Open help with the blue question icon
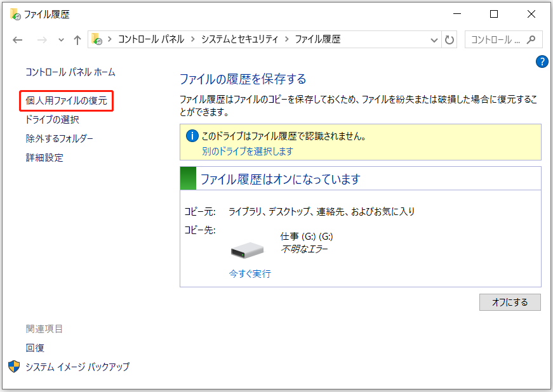 pyautogui.click(x=542, y=62)
